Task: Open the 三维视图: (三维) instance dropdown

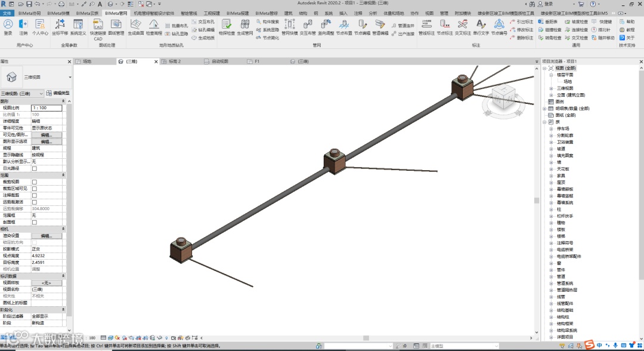Action: tap(22, 94)
